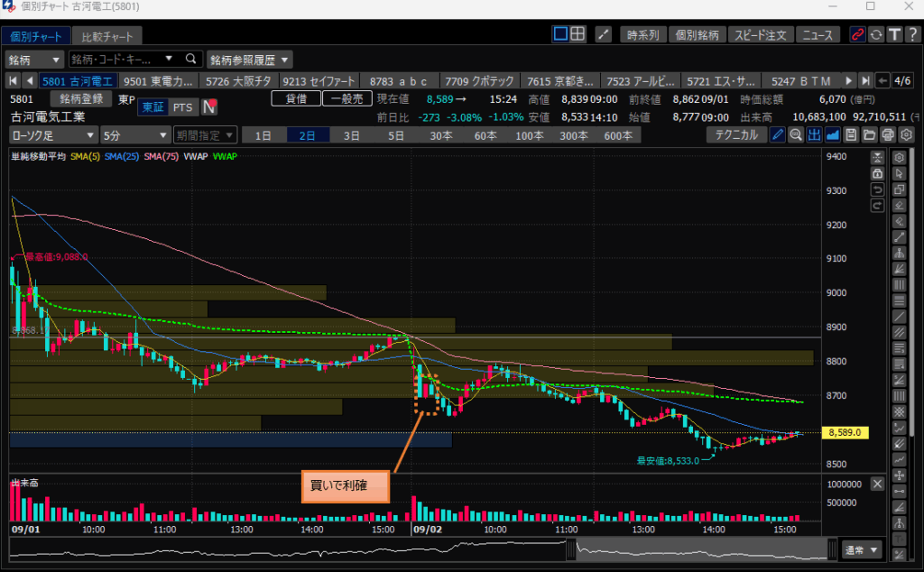
Task: Toggle the pencil drawing mode button
Action: pyautogui.click(x=778, y=135)
